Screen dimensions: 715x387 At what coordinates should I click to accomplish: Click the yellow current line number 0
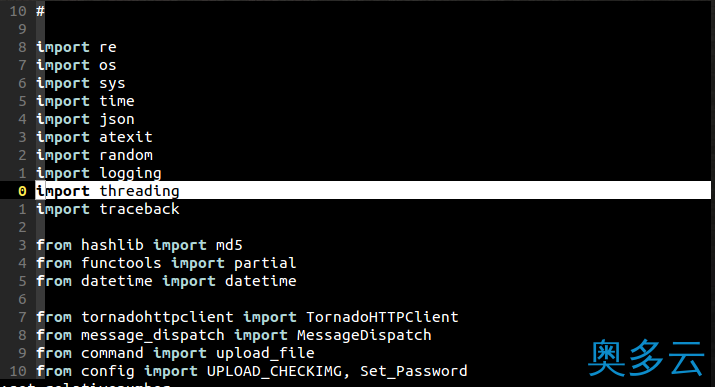pos(22,191)
